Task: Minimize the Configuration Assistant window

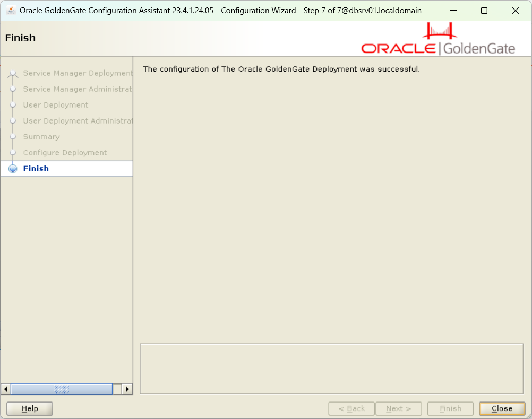Action: point(453,11)
